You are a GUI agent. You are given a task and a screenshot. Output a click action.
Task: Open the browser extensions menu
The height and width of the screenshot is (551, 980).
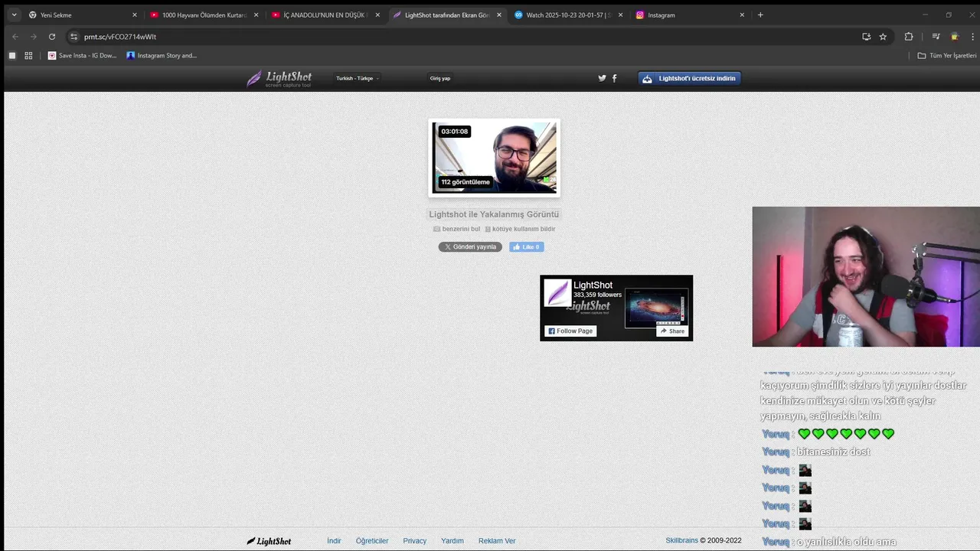[x=909, y=36]
